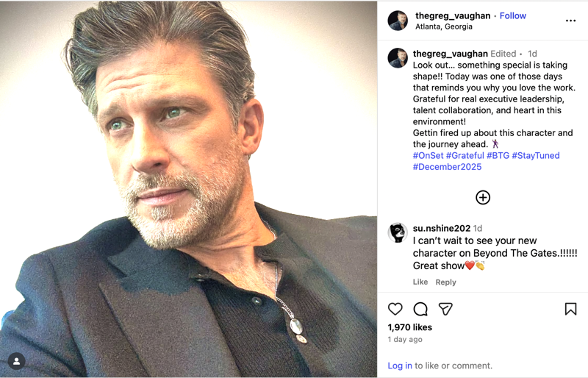
Task: Like the post with the heart icon
Action: (395, 309)
